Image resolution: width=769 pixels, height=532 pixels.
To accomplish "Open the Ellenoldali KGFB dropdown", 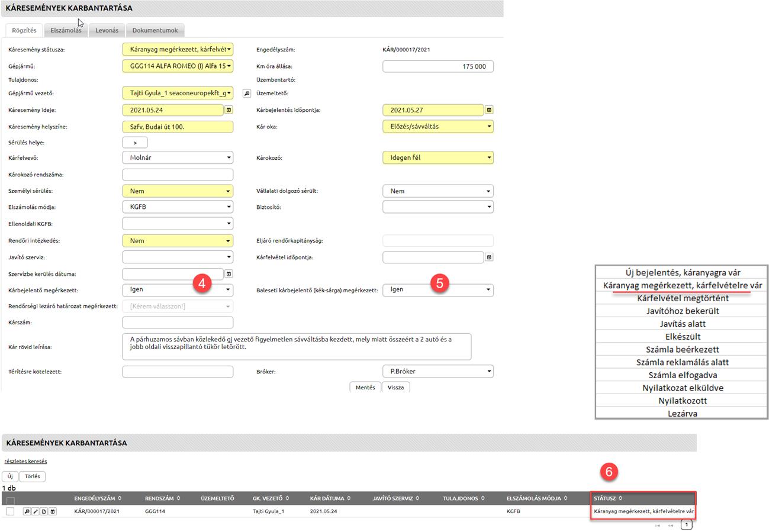I will click(178, 224).
